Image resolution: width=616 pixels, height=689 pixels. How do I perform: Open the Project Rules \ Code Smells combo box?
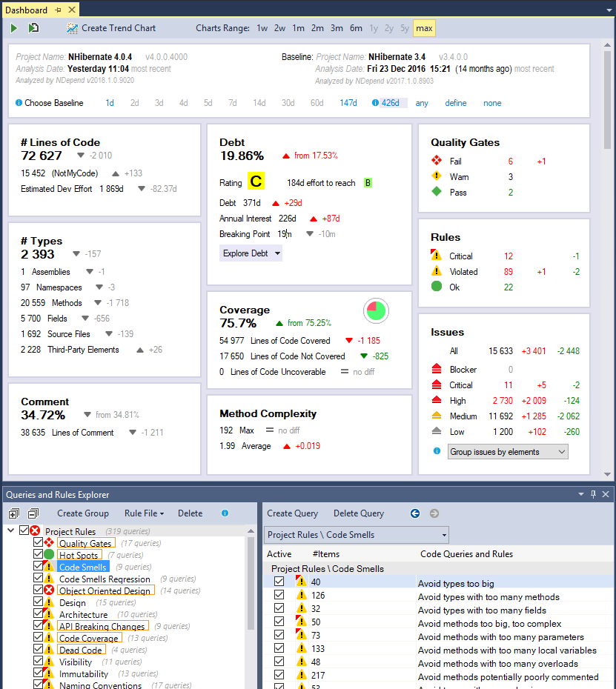pos(356,535)
